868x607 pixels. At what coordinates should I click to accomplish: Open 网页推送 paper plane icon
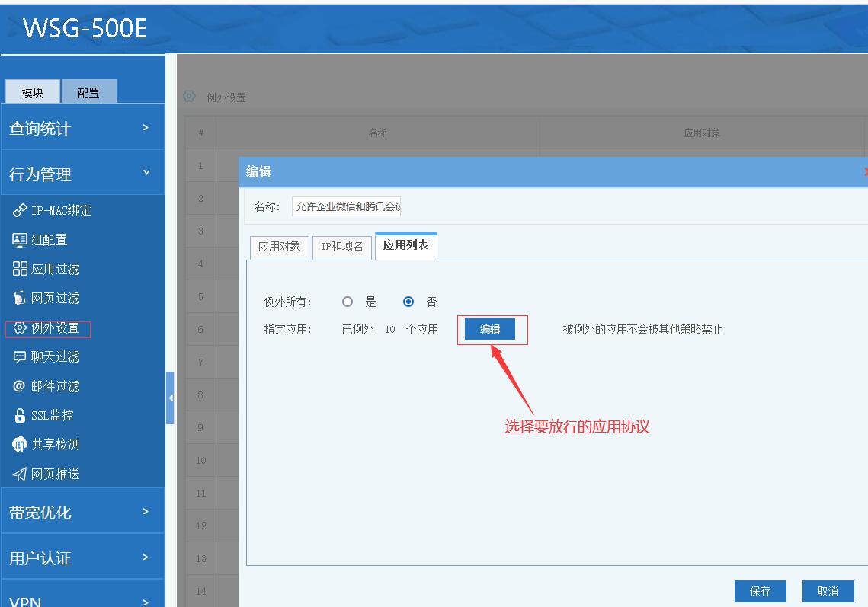pyautogui.click(x=20, y=474)
